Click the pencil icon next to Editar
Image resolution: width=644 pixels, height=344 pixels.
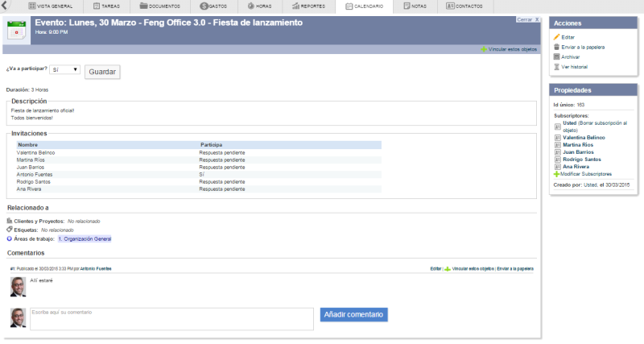pos(556,37)
